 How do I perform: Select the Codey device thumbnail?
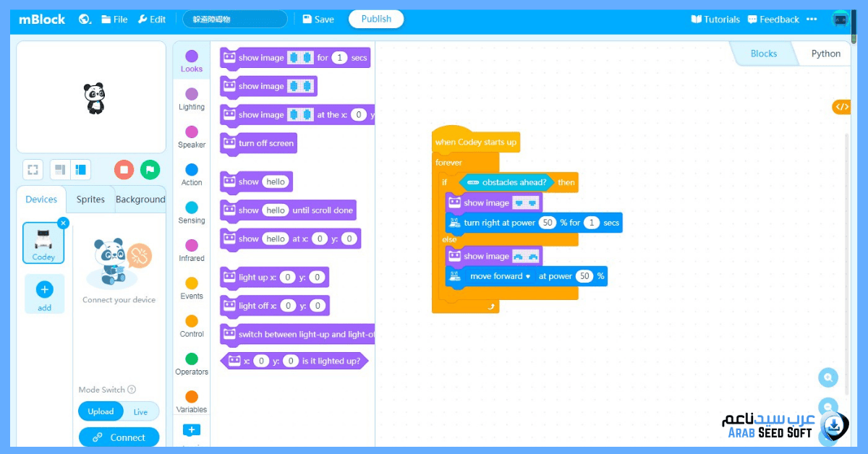pos(43,243)
